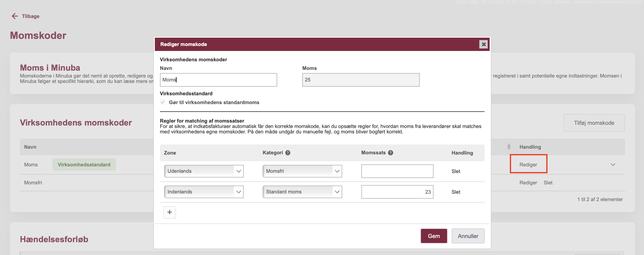Click the back arrow icon next to Tilbage

(15, 16)
